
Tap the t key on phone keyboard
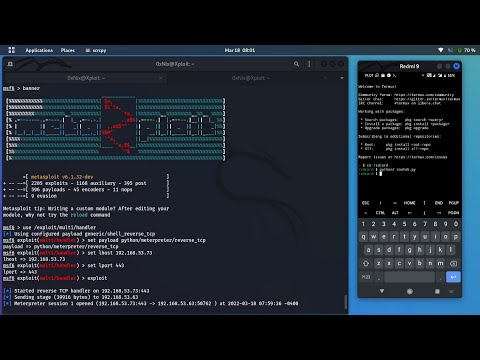coord(404,237)
